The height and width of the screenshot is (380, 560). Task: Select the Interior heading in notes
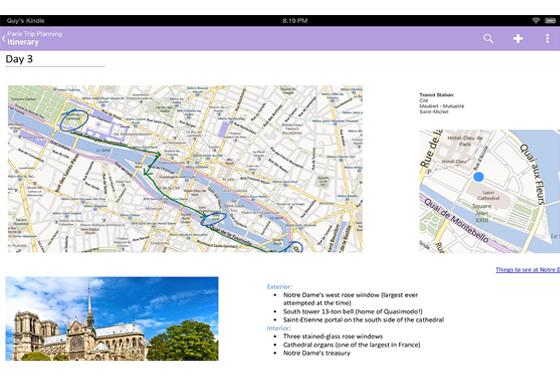pos(279,328)
